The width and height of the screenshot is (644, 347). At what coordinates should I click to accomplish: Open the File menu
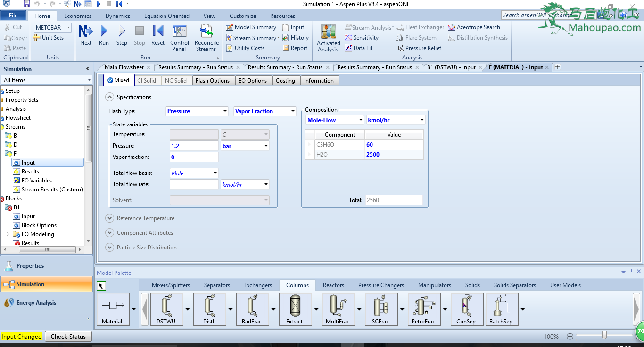tap(13, 16)
